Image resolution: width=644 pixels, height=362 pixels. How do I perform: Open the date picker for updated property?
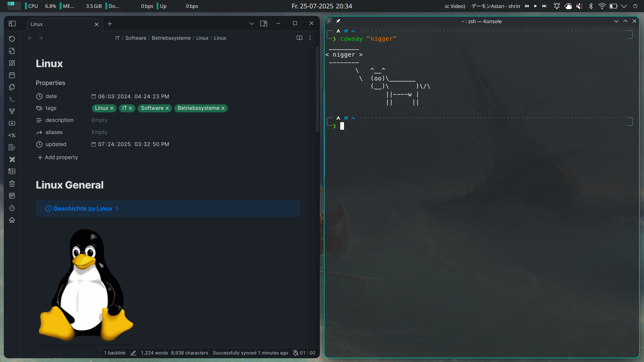coord(94,144)
